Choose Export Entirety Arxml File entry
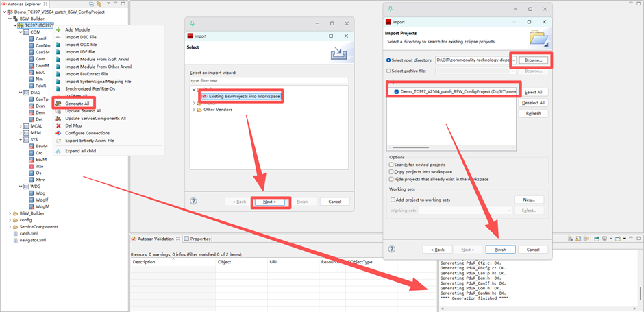This screenshot has height=312, width=644. 90,141
